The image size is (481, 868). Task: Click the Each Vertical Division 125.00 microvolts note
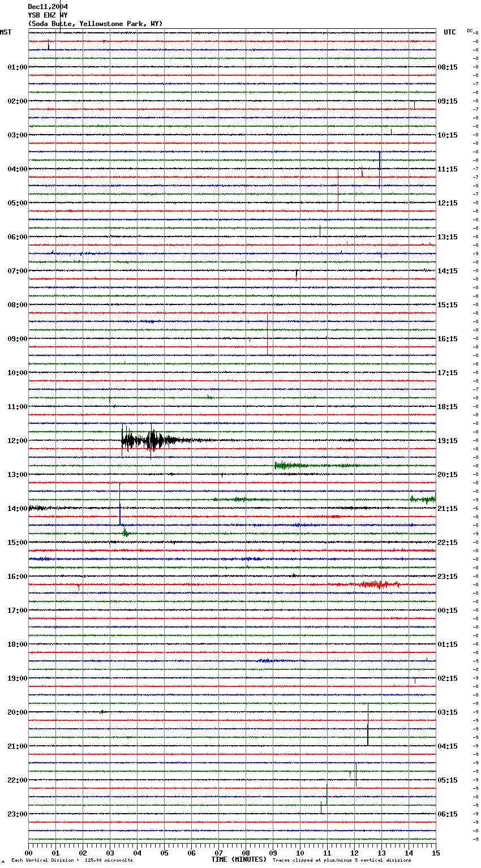click(x=72, y=860)
